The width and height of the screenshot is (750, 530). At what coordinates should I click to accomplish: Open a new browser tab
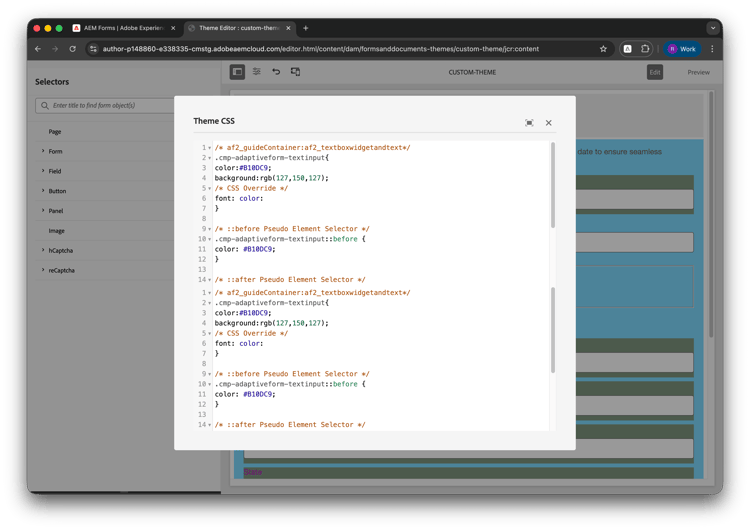tap(305, 28)
